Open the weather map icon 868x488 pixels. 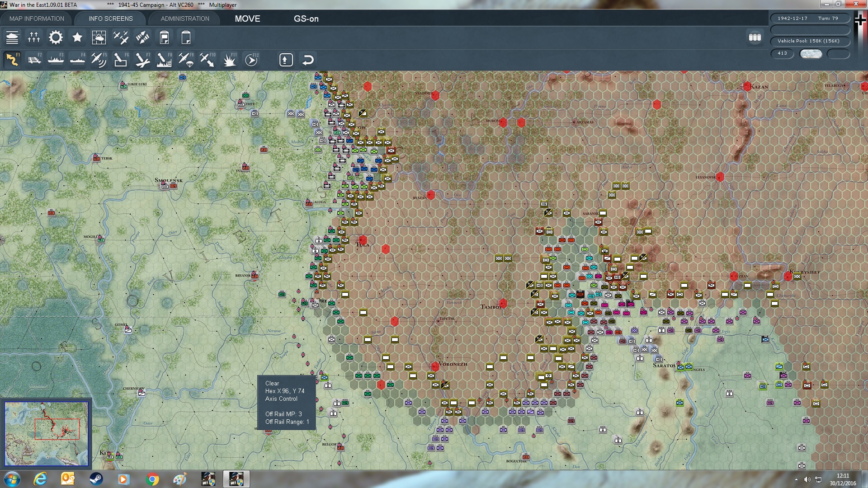tap(99, 38)
